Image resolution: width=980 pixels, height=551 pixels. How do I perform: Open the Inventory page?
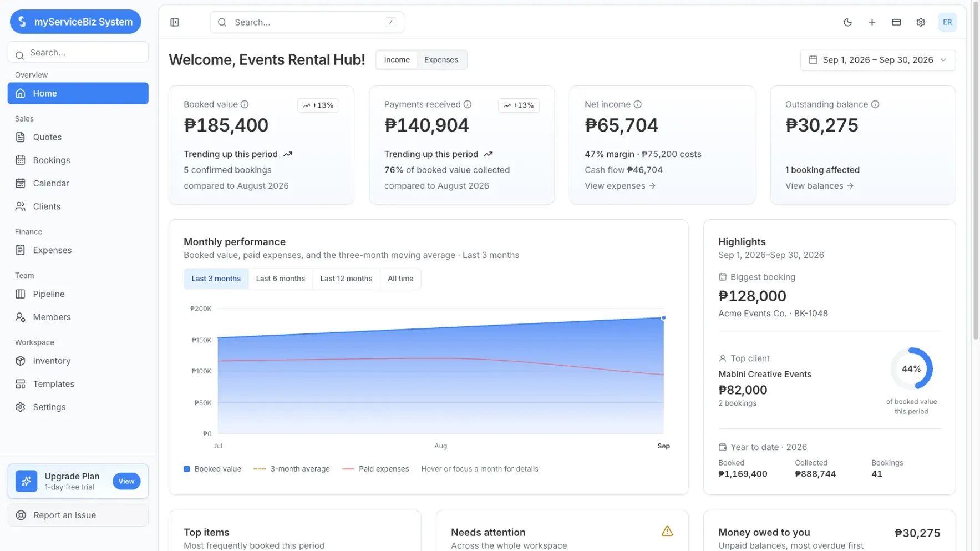78,361
